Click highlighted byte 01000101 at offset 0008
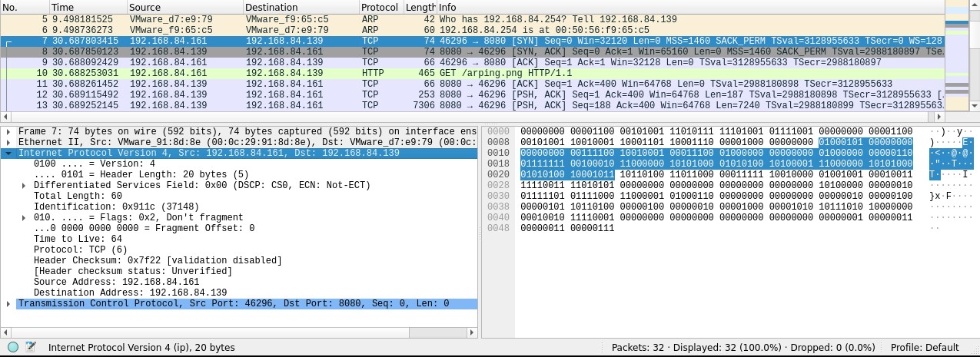The height and width of the screenshot is (357, 980). point(842,143)
